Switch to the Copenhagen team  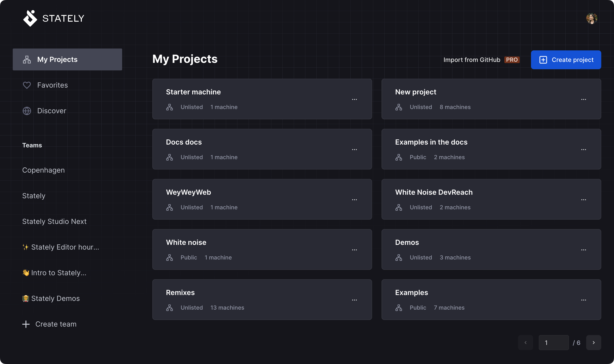coord(43,170)
